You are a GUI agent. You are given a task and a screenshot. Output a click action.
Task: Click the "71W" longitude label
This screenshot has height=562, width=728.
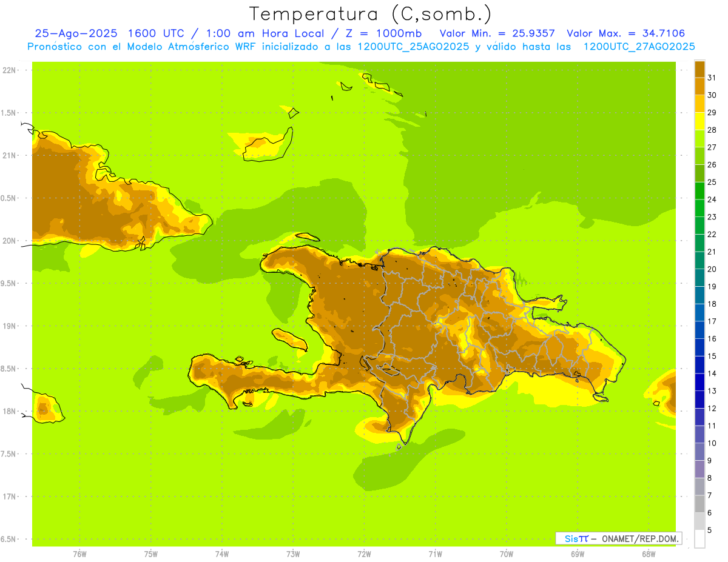435,554
